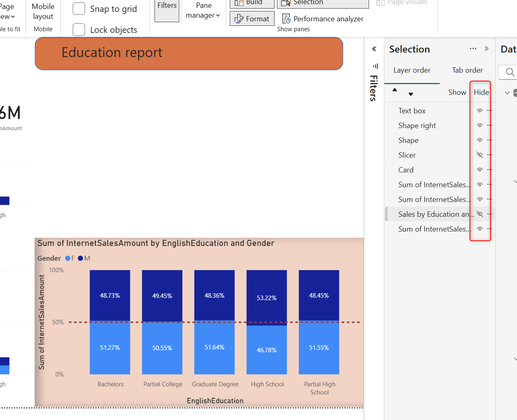Show the Sales by Education layer
The width and height of the screenshot is (517, 420).
[480, 214]
